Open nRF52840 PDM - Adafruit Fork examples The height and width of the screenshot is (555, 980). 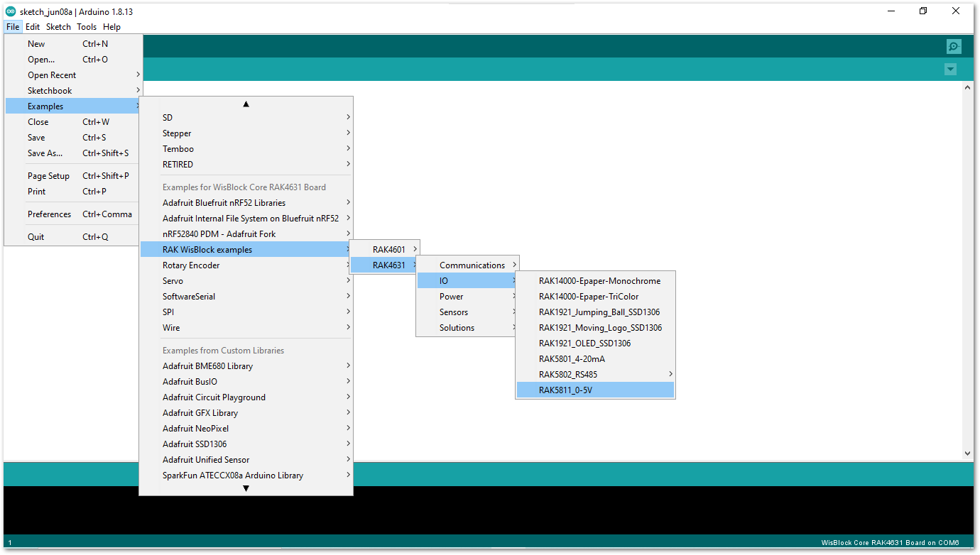[x=246, y=234]
